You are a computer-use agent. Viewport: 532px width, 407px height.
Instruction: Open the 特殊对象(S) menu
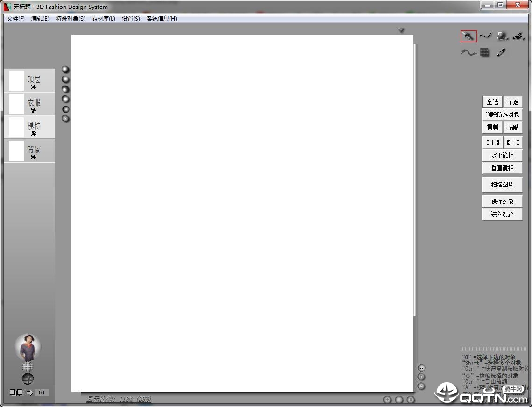point(71,19)
